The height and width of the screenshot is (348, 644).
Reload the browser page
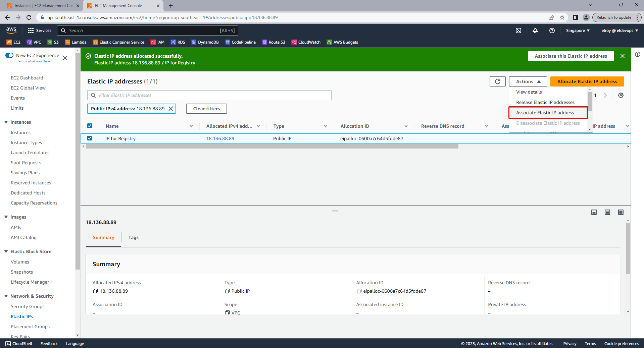pos(29,17)
